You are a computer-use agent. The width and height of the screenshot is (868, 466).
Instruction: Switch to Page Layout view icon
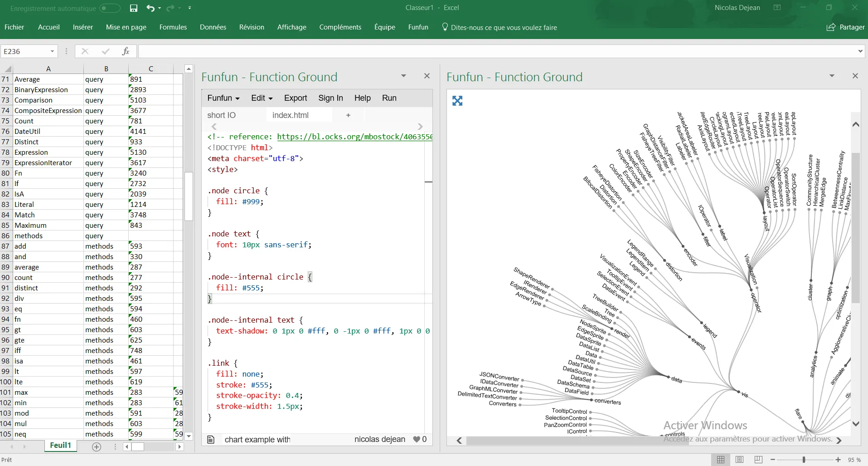[x=739, y=460]
